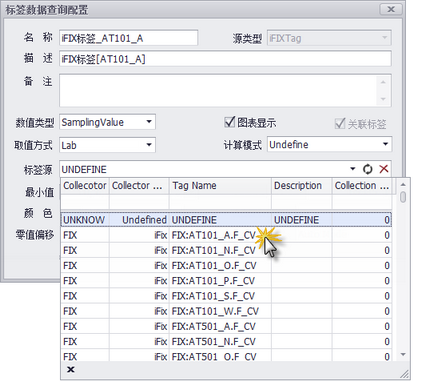Image resolution: width=430 pixels, height=382 pixels.
Task: Select row FIX:AT101_N.F_CV
Action: click(x=226, y=250)
